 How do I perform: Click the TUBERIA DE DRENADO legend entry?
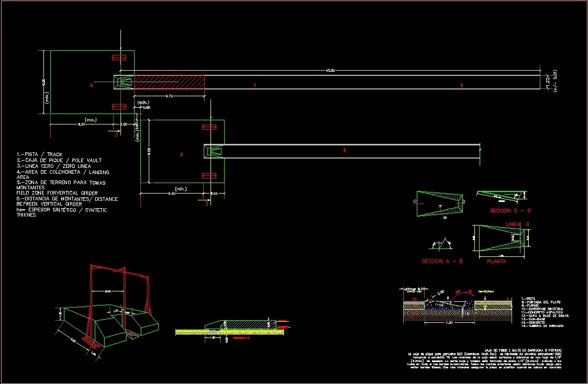point(543,325)
